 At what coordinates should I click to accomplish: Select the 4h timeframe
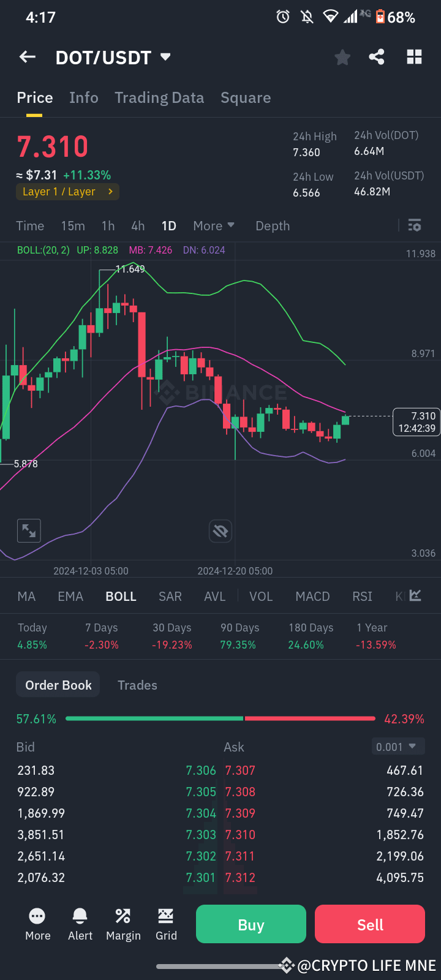137,225
